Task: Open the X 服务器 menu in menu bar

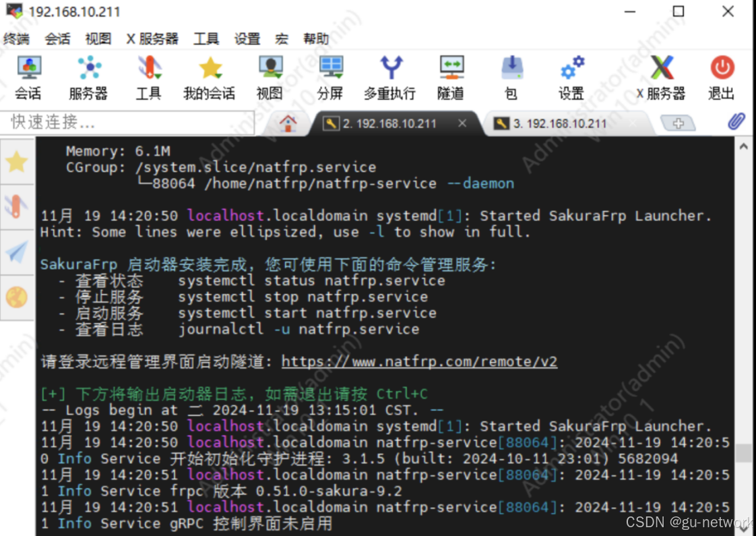Action: (152, 38)
